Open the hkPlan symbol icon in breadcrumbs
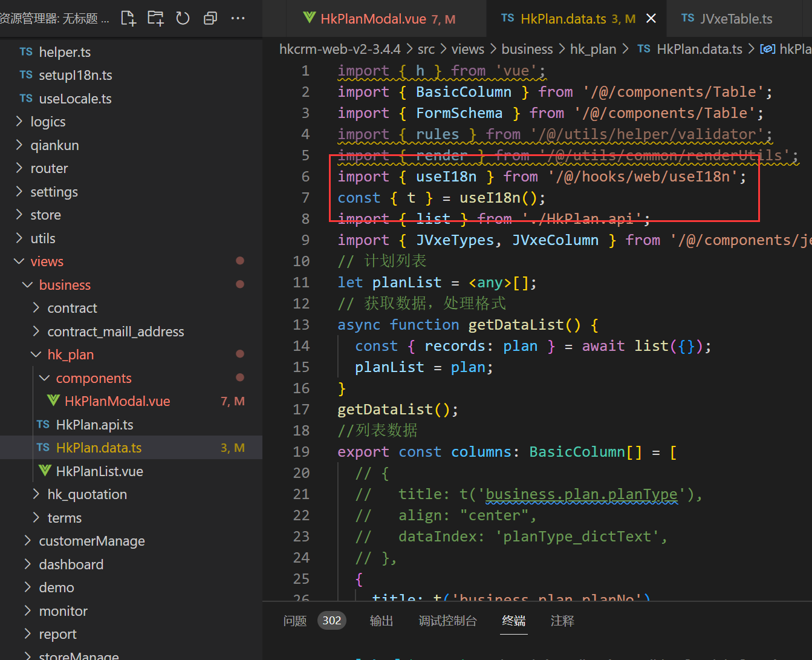 (768, 48)
